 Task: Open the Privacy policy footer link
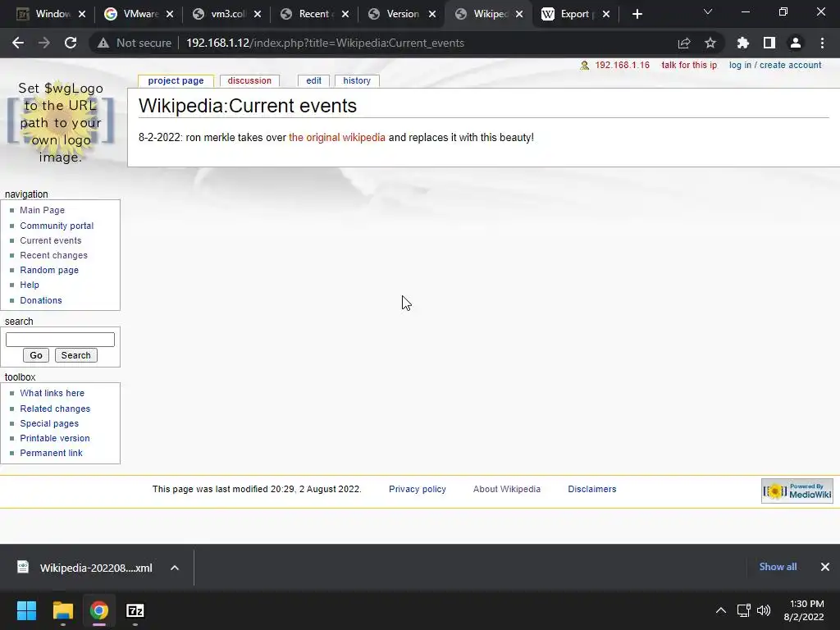point(418,489)
